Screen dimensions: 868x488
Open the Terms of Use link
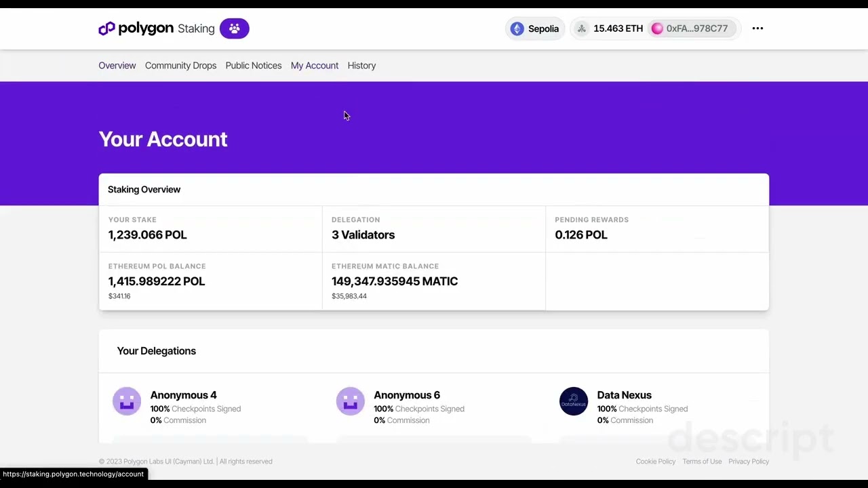pos(702,462)
